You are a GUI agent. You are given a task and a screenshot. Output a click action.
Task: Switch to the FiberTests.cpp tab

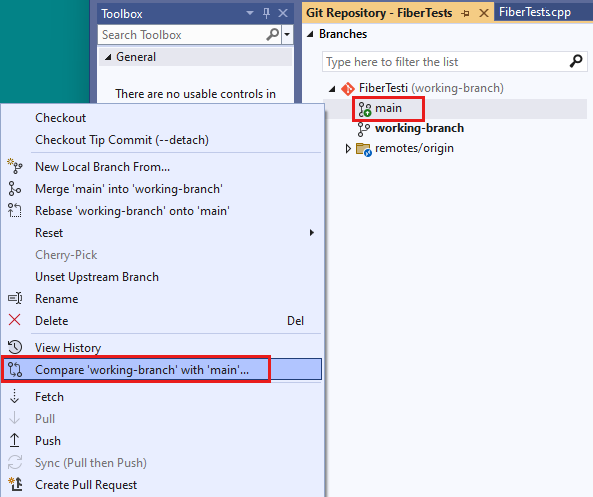(x=534, y=12)
